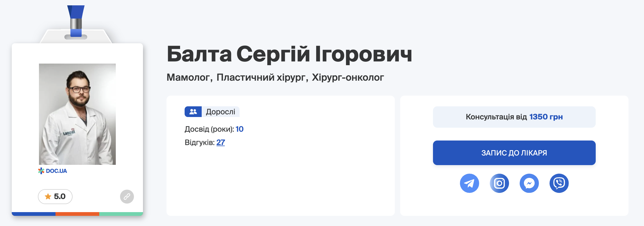The width and height of the screenshot is (644, 226).
Task: Click the name Балта Сергій Ігорович
Action: coord(289,54)
